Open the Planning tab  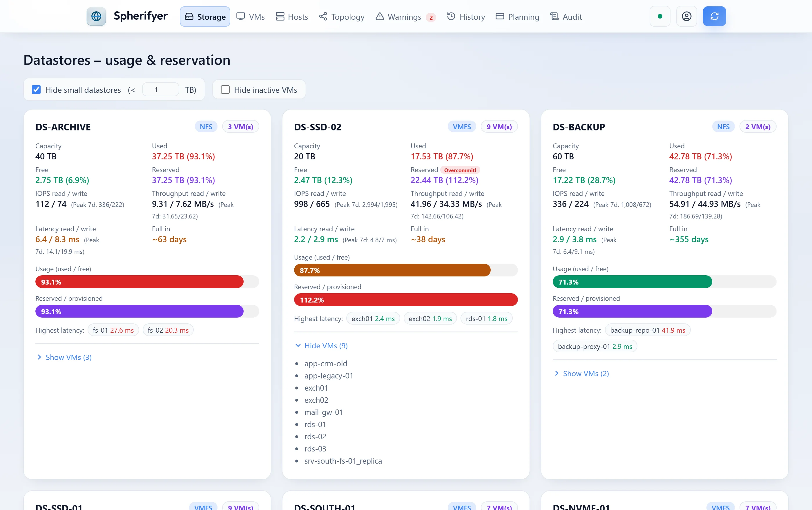(x=517, y=17)
